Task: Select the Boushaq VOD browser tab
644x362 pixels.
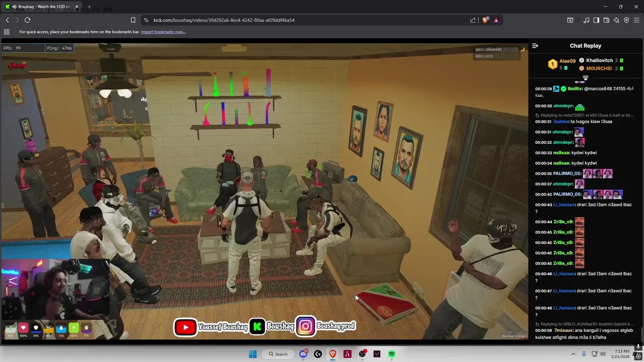Action: [x=42, y=7]
